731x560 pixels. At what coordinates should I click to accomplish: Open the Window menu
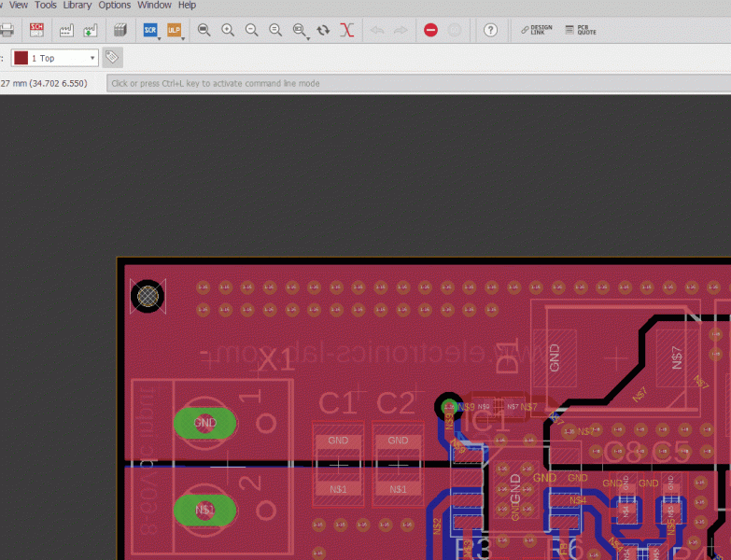(154, 5)
